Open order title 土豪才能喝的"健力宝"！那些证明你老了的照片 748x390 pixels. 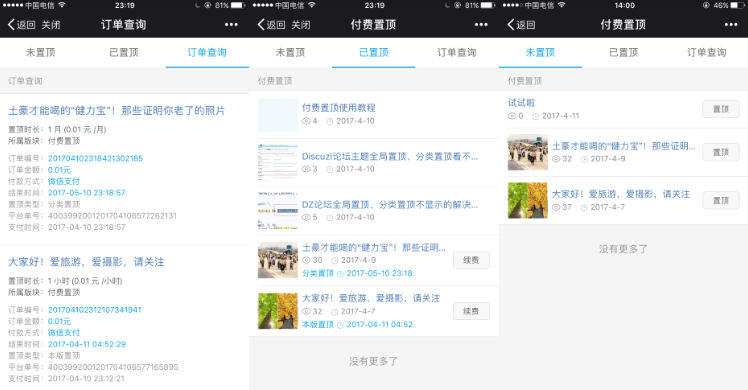coord(117,111)
